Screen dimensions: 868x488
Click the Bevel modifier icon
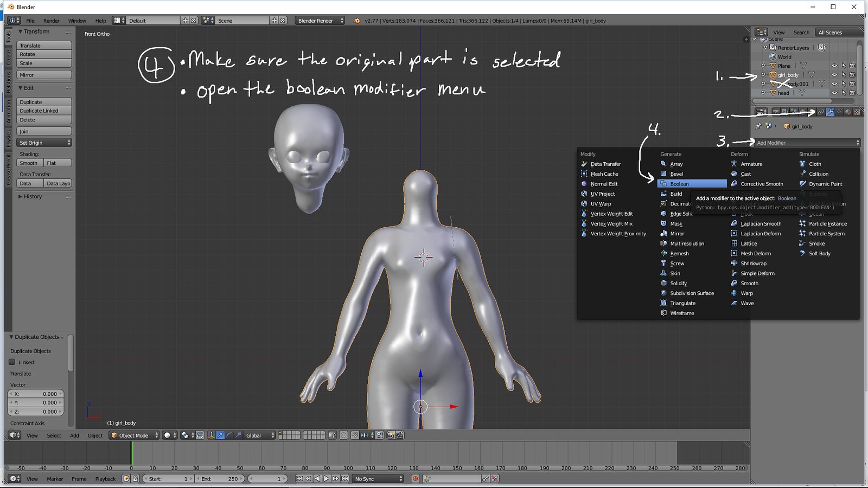pyautogui.click(x=663, y=174)
